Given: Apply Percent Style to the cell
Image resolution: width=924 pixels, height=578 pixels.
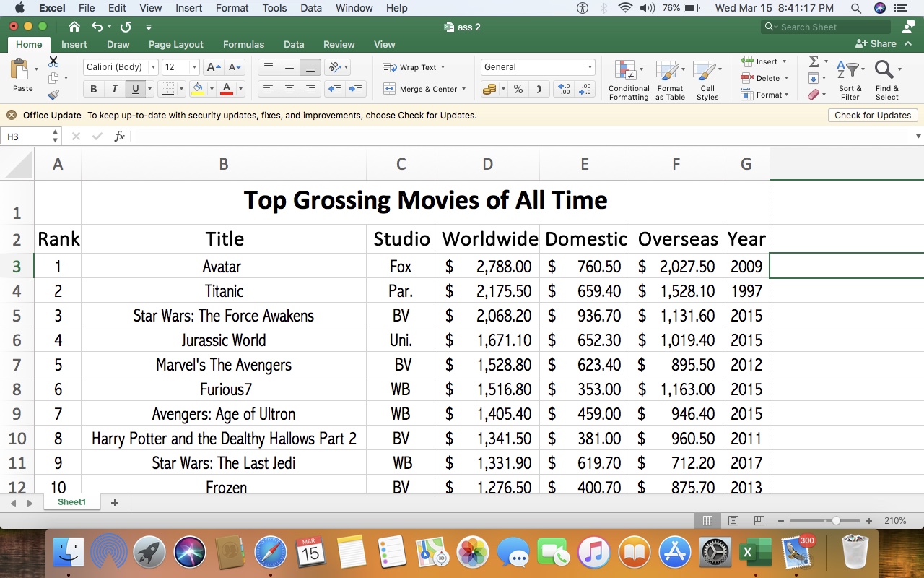Looking at the screenshot, I should coord(518,90).
